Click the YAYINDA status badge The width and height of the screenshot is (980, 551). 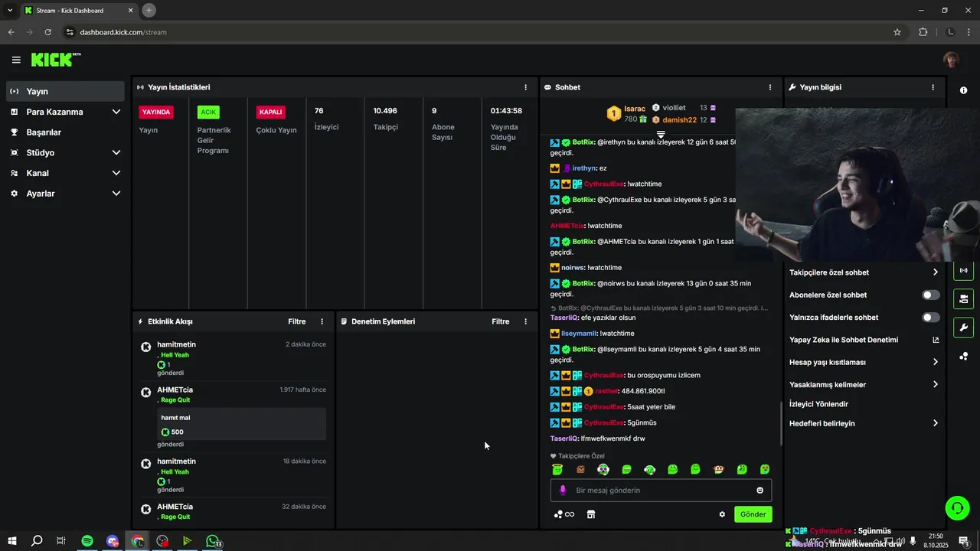pos(156,112)
